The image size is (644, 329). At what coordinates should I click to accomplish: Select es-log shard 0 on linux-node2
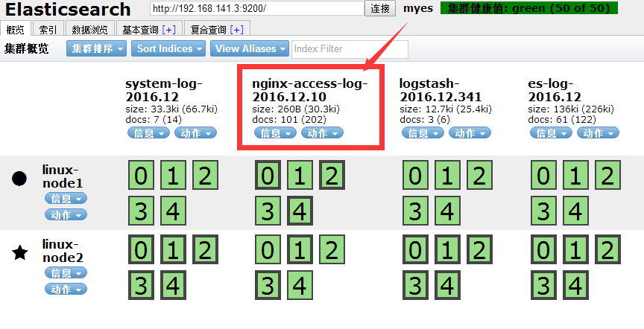click(543, 249)
